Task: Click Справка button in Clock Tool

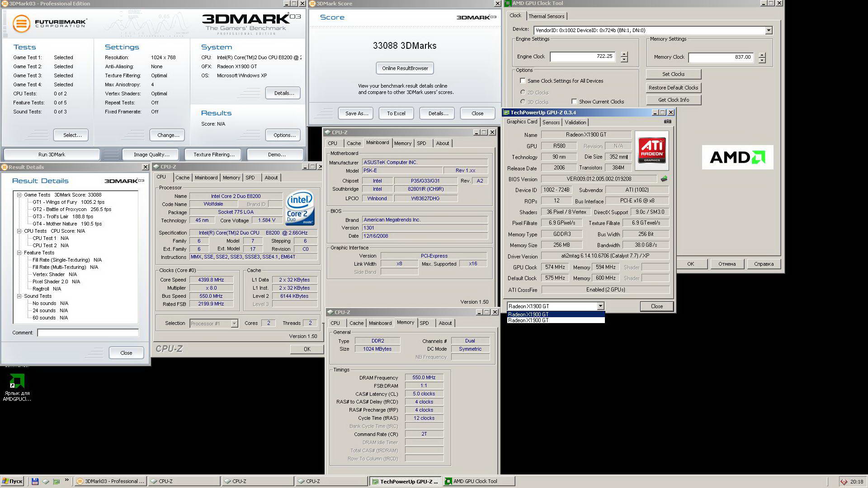Action: tap(764, 264)
